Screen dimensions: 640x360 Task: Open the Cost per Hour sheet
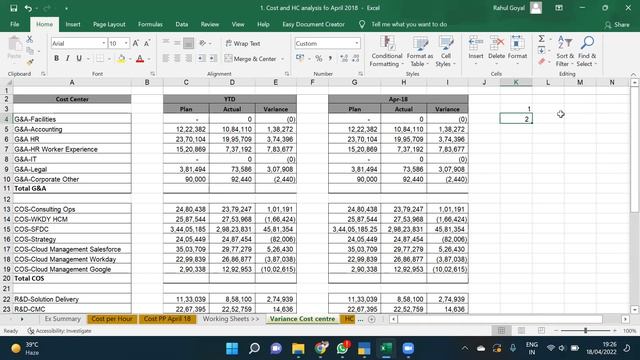(111, 319)
